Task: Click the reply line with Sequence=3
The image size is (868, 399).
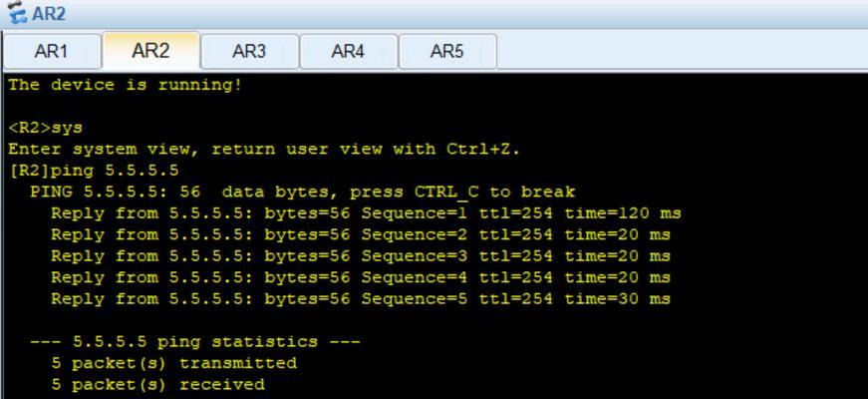Action: tap(361, 256)
